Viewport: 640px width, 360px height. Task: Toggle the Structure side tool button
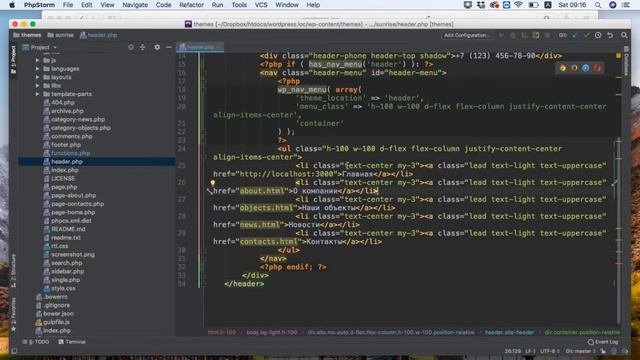pyautogui.click(x=13, y=270)
